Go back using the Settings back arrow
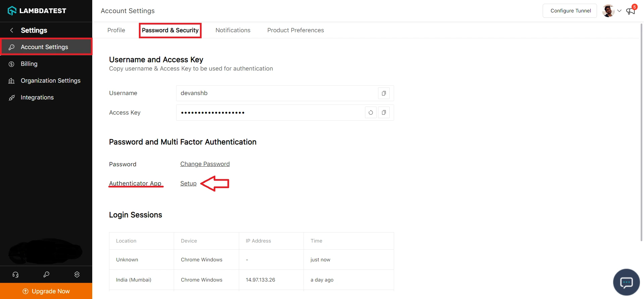The width and height of the screenshot is (644, 299). point(12,30)
